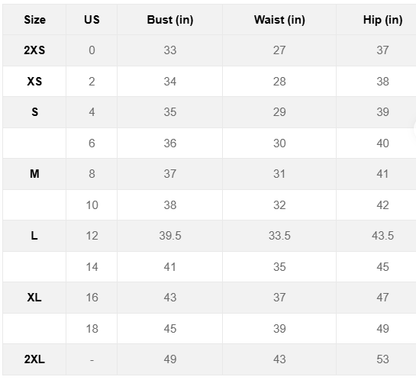The height and width of the screenshot is (380, 416).
Task: Click the dash in 2XL US column
Action: (92, 360)
